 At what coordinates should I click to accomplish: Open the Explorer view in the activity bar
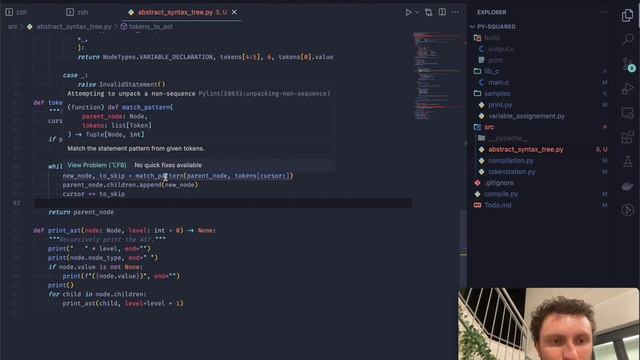pyautogui.click(x=627, y=16)
